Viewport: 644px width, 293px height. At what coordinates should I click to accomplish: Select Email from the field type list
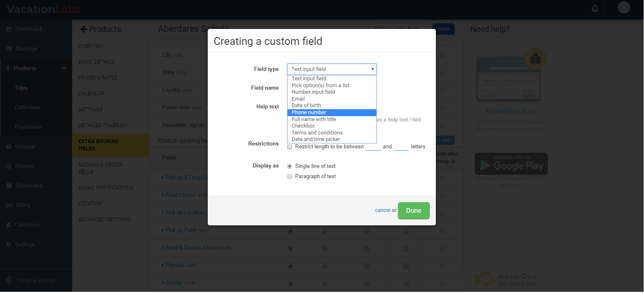[298, 99]
